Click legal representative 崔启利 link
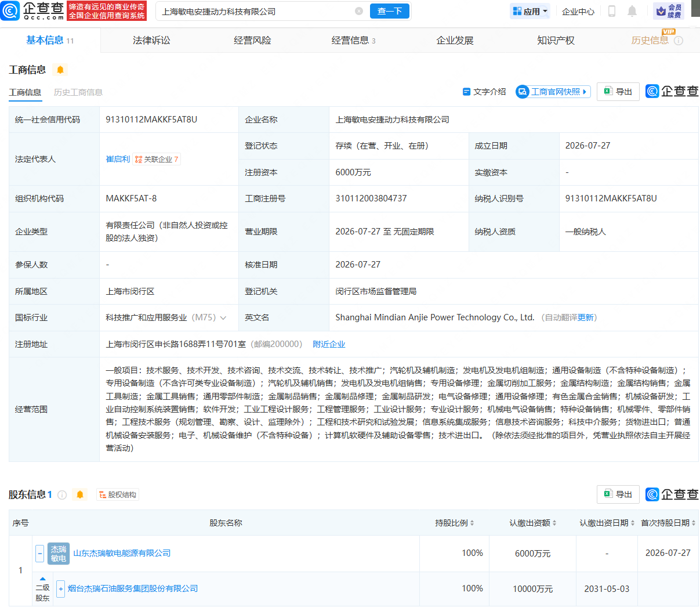 [x=118, y=159]
